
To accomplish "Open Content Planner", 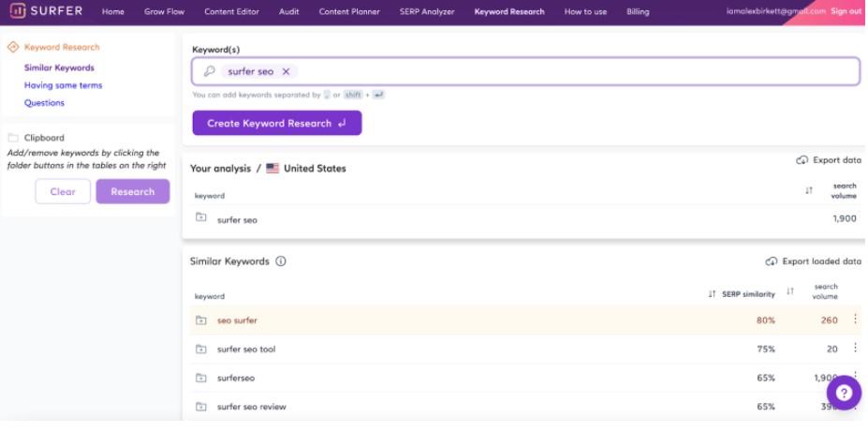I will [x=349, y=11].
